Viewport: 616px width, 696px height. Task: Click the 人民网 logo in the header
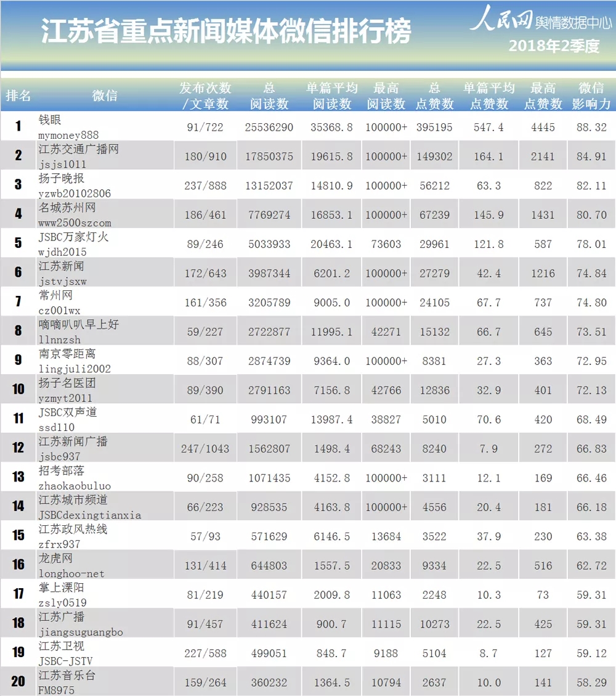pyautogui.click(x=501, y=19)
